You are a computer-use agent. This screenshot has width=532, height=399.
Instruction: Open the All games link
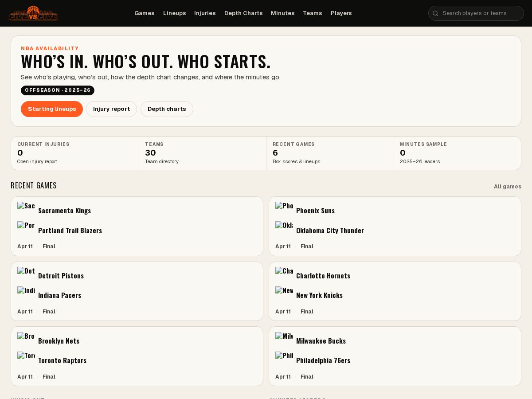coord(508,187)
